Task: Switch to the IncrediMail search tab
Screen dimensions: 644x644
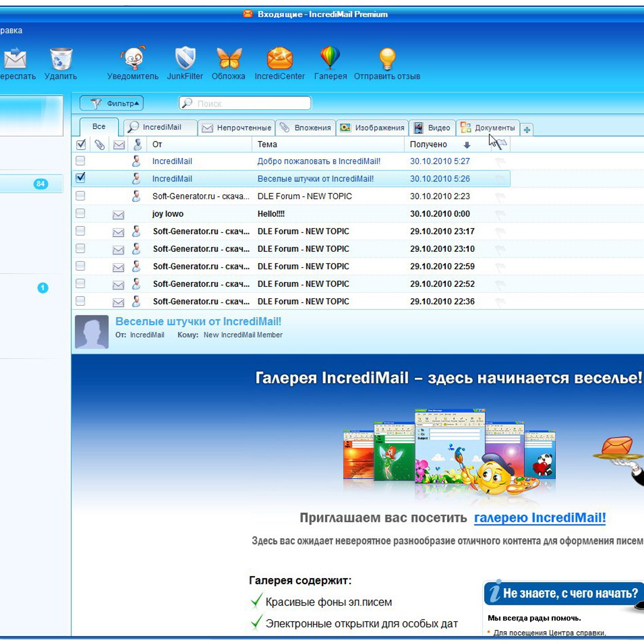Action: (160, 127)
